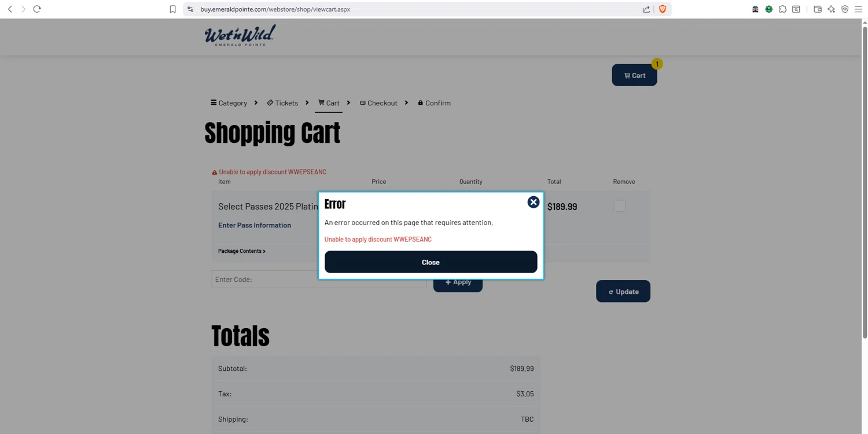The image size is (868, 434).
Task: Share this page via share icon
Action: pos(646,9)
